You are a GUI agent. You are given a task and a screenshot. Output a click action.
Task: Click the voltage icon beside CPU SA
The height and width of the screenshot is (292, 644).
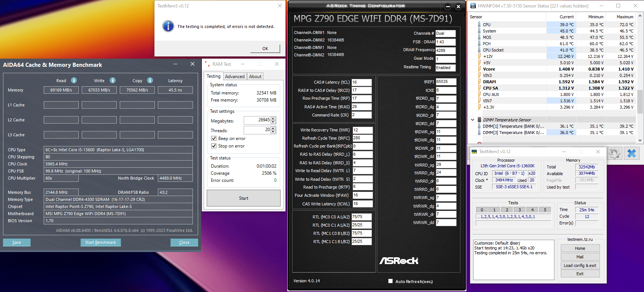(479, 88)
